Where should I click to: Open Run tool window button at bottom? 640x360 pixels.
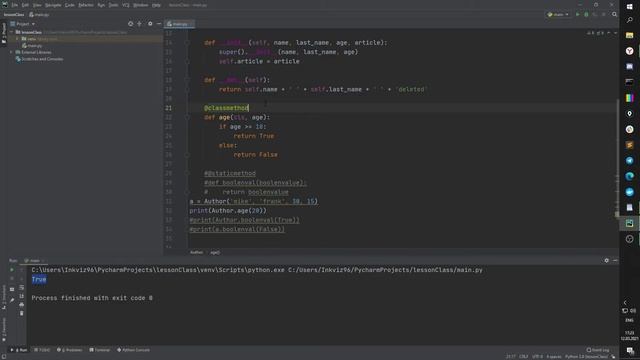(19, 350)
